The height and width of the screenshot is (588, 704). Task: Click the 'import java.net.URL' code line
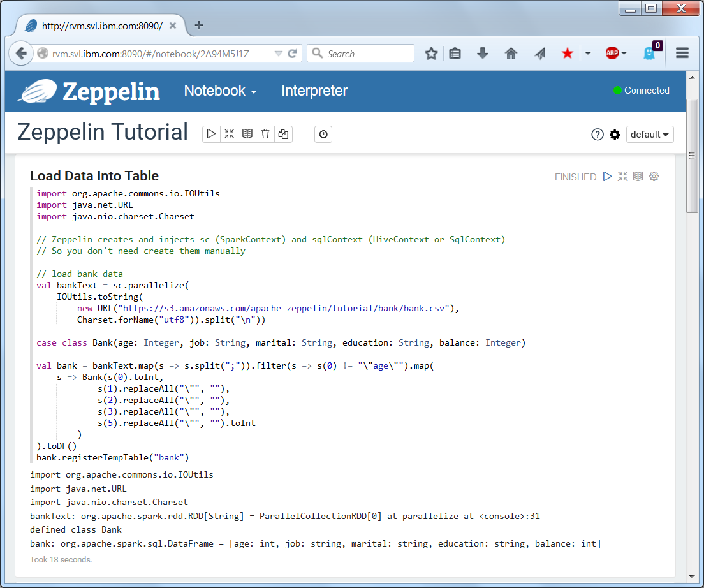click(84, 205)
